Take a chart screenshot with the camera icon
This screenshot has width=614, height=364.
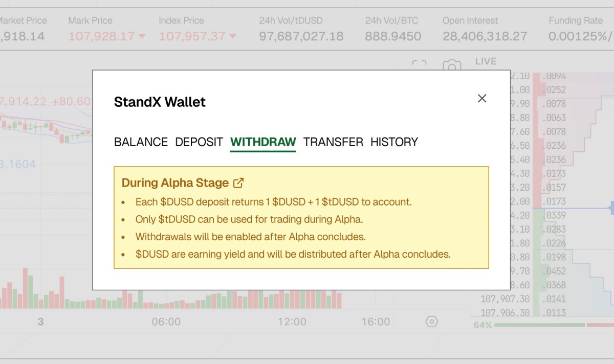(x=452, y=66)
